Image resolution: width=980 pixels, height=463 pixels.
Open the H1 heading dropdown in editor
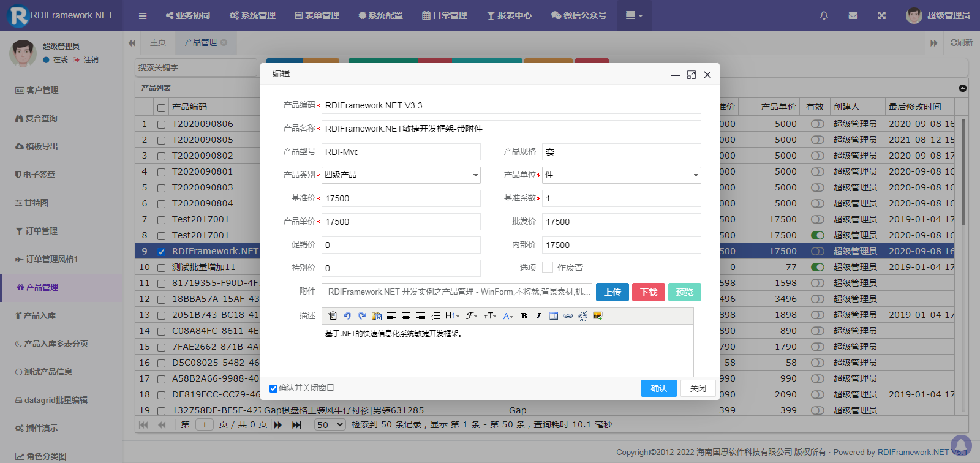click(452, 316)
